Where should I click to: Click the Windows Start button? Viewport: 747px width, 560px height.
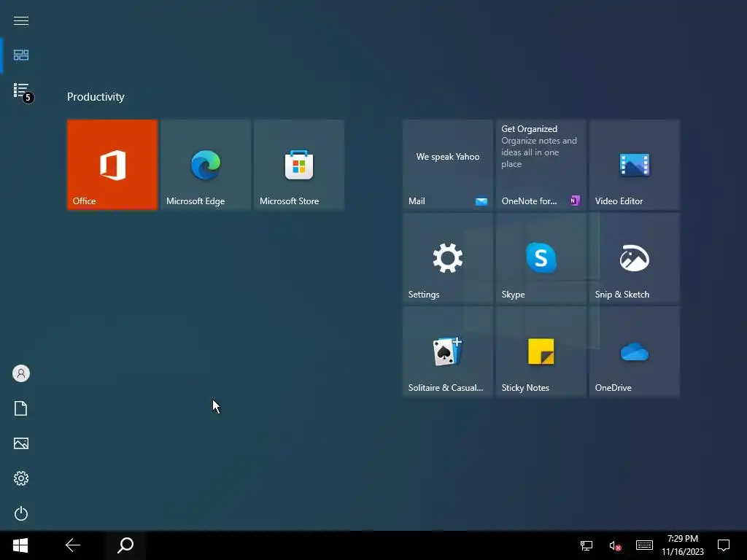click(x=20, y=545)
